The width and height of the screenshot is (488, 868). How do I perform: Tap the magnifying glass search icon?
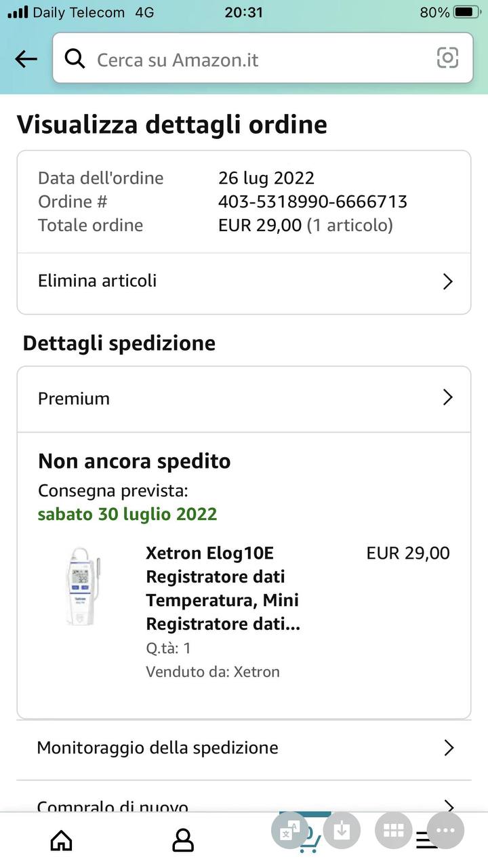(x=75, y=60)
